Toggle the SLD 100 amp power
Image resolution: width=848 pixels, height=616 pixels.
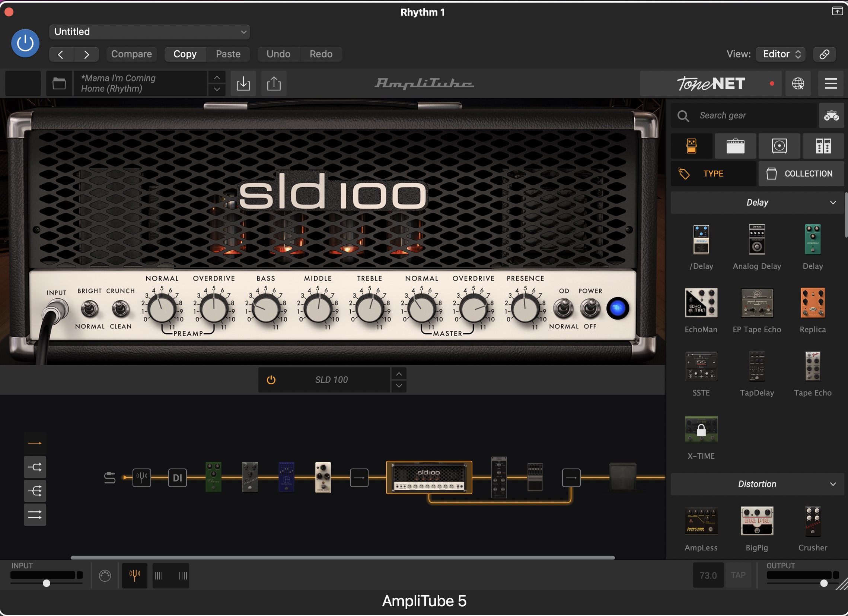[x=271, y=380]
